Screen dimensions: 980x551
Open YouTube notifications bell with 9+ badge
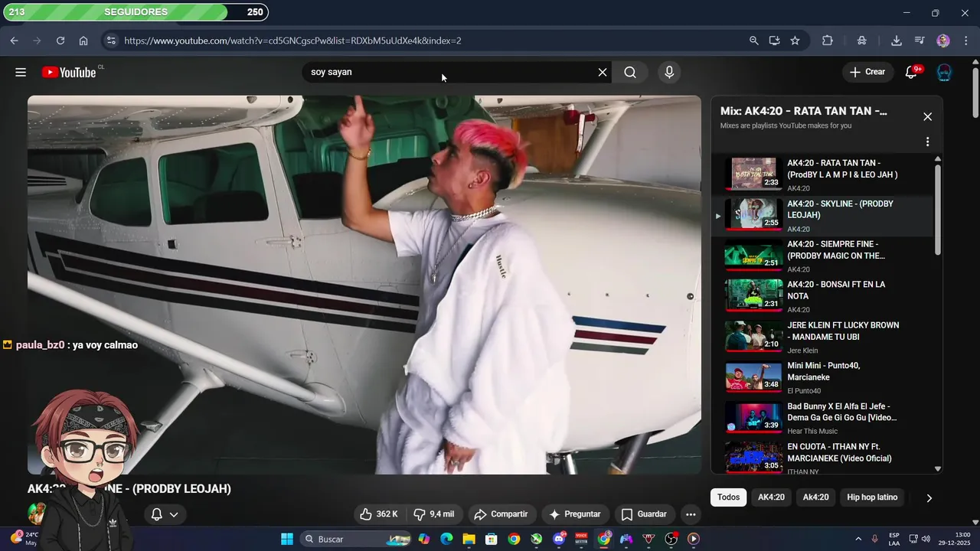click(x=911, y=72)
